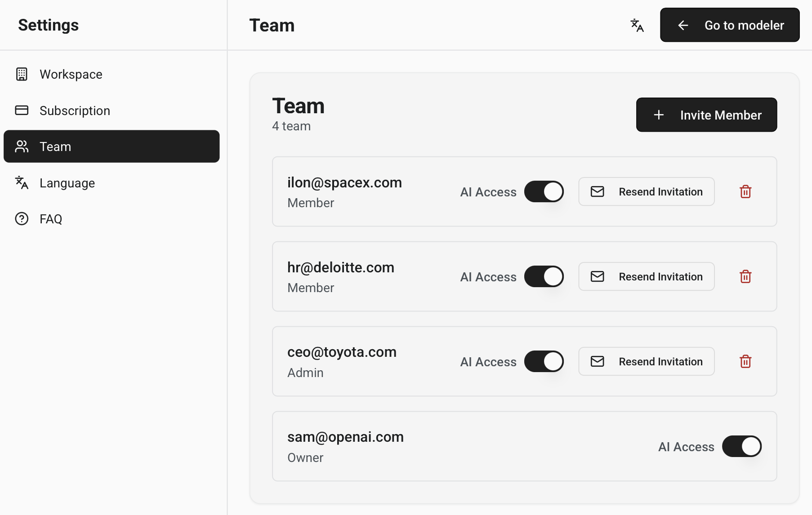
Task: Switch off AI Access for sam@openai.com
Action: tap(742, 446)
